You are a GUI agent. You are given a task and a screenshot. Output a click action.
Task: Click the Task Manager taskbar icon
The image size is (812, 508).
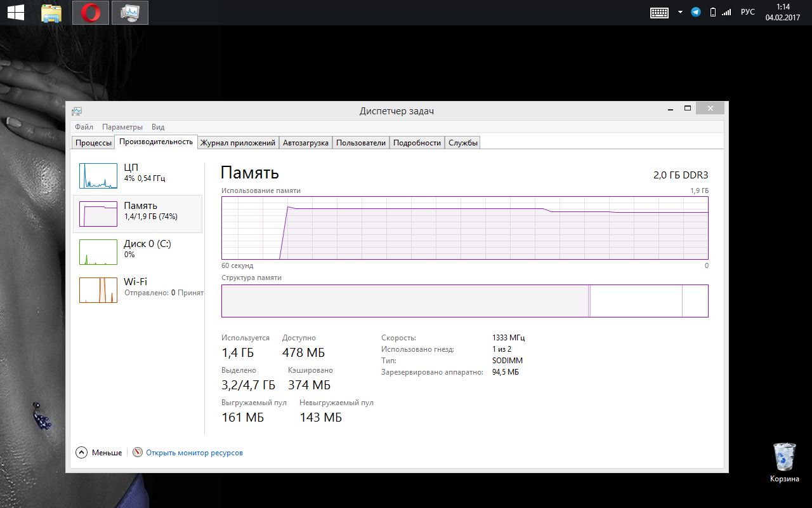[130, 12]
